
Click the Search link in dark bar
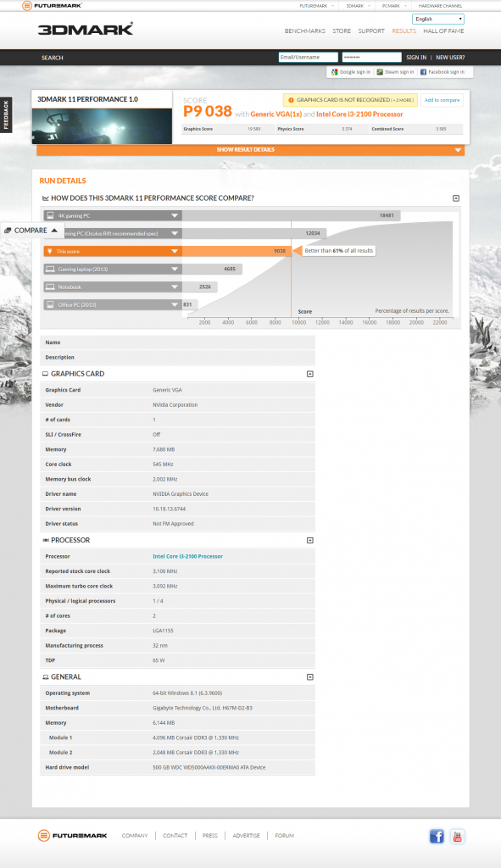pos(52,58)
